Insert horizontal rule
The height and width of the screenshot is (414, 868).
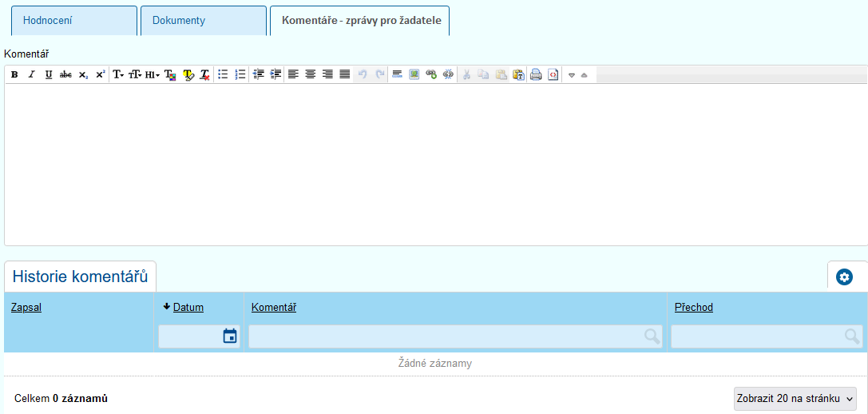pos(397,75)
